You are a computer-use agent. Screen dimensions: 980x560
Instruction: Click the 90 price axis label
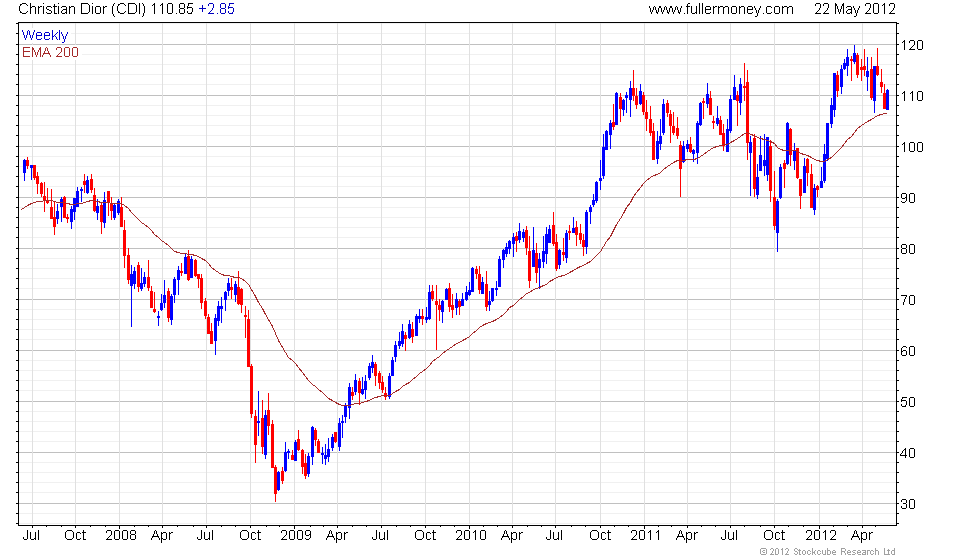[x=908, y=198]
